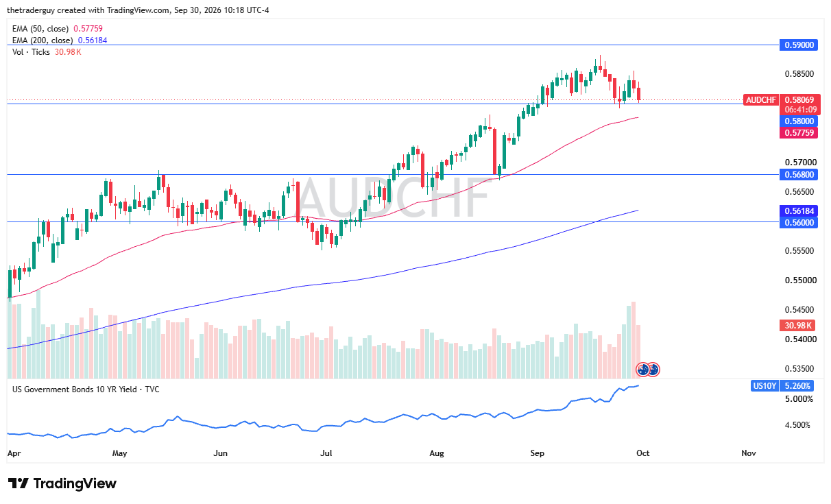Click the 0.56184 EMA 200 price tag

(x=799, y=211)
